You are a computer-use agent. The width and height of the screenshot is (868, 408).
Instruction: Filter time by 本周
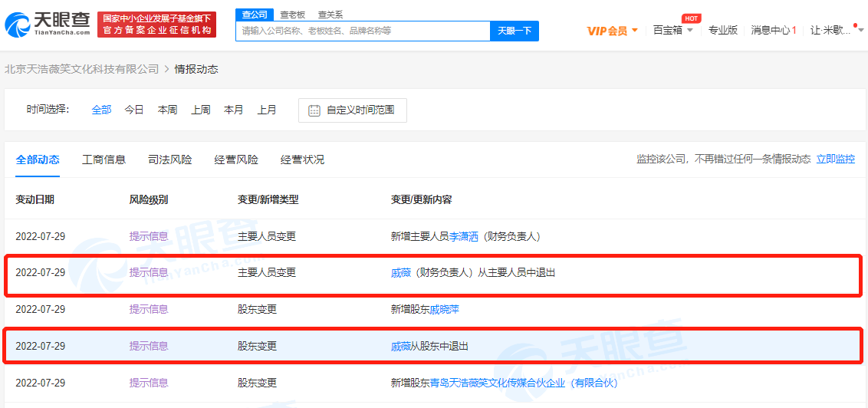click(x=167, y=110)
